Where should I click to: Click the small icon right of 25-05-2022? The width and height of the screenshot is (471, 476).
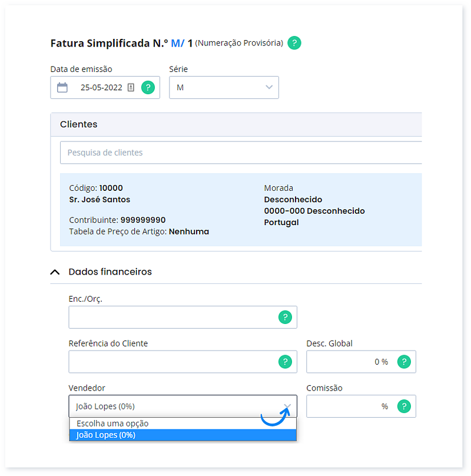tap(131, 87)
